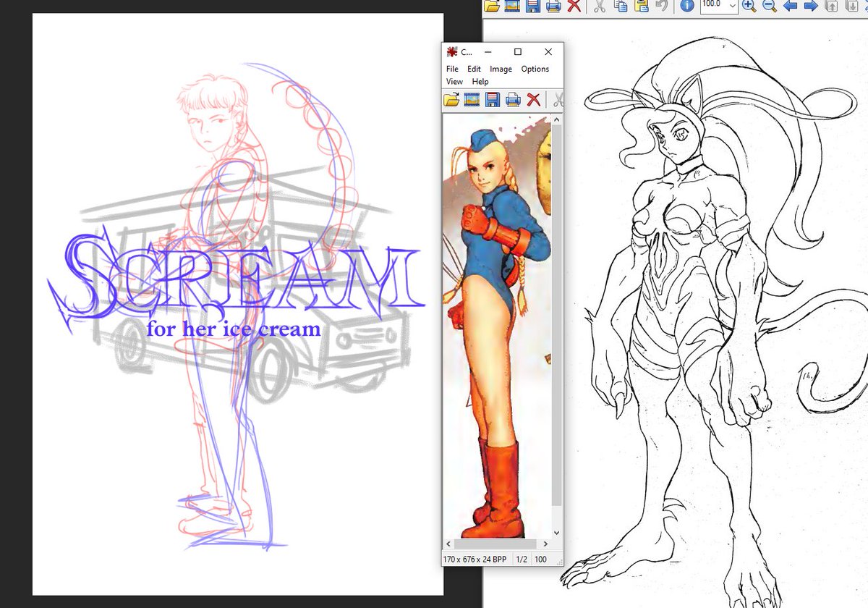Click Save floppy icon in large window toolbar
Image resolution: width=868 pixels, height=608 pixels.
coord(533,5)
